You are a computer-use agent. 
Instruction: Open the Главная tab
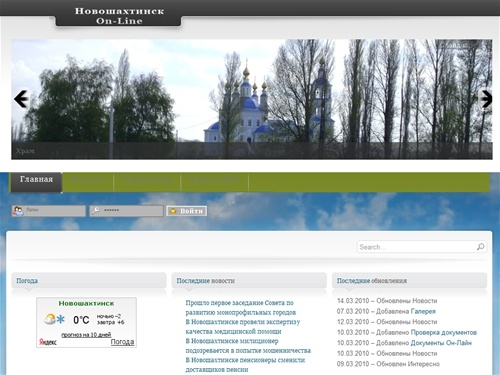coord(36,182)
